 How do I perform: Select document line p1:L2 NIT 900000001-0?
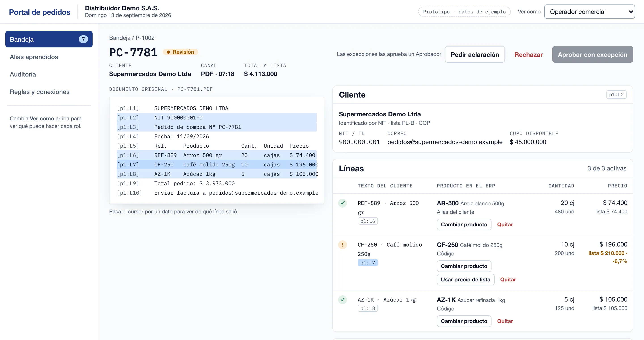click(216, 117)
